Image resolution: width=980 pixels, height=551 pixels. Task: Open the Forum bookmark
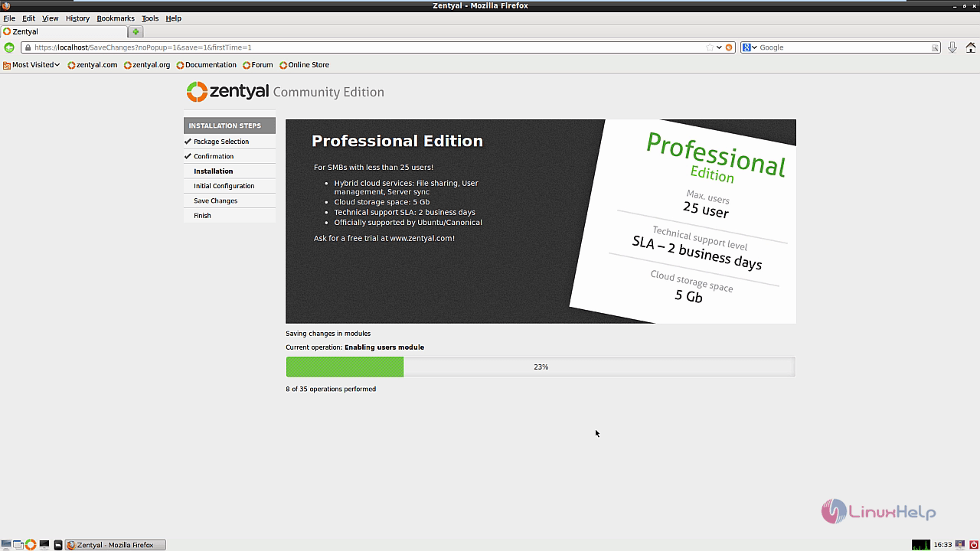(258, 65)
